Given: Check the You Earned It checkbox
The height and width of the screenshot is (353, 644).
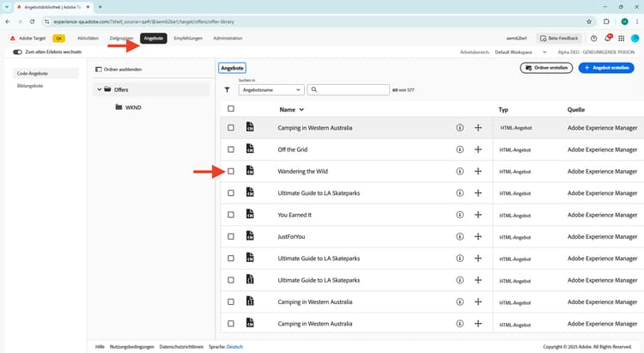Looking at the screenshot, I should (231, 215).
